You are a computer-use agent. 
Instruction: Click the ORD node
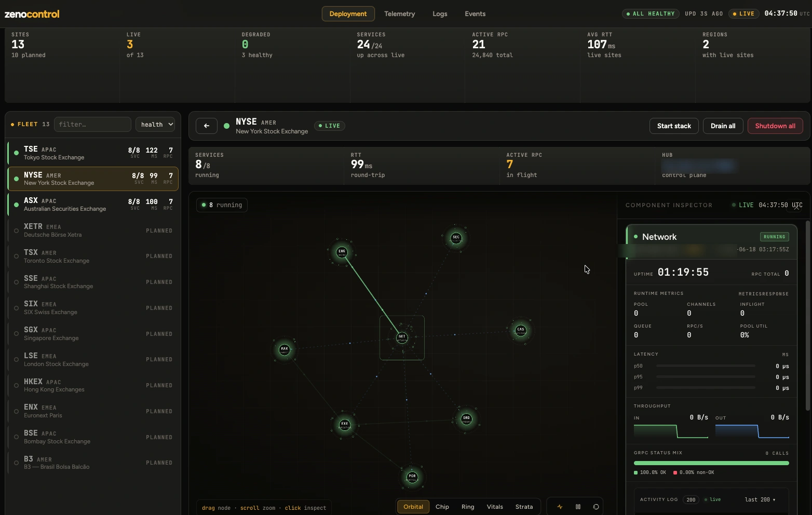466,418
